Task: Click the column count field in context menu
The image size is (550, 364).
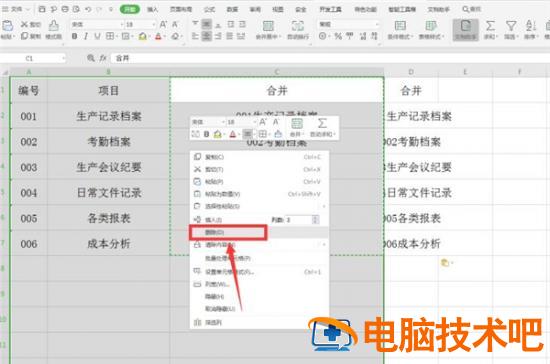Action: (x=299, y=220)
